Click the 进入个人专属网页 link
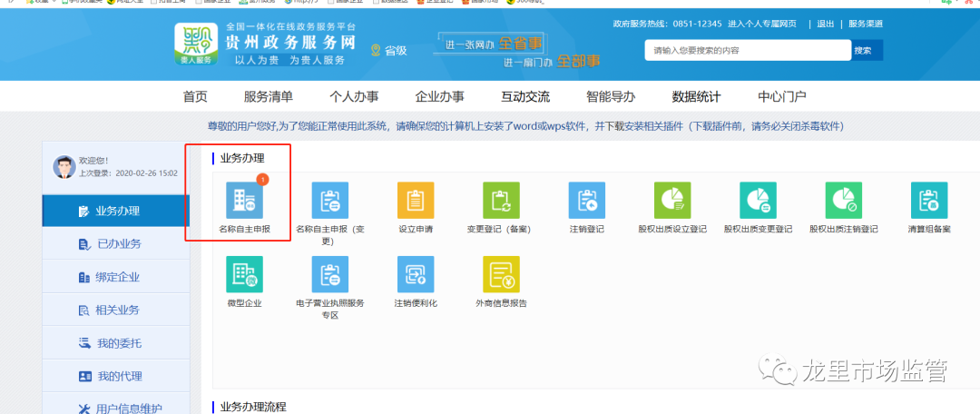The height and width of the screenshot is (414, 980). (x=762, y=24)
